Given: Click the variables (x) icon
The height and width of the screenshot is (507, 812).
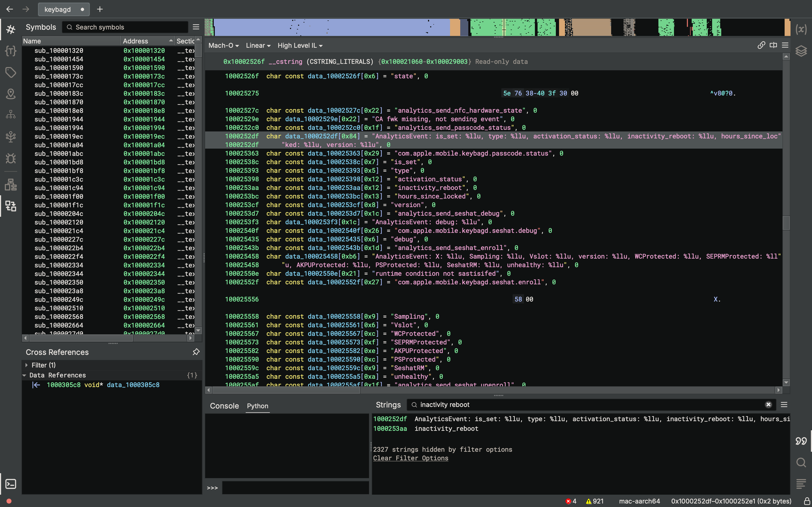Looking at the screenshot, I should pyautogui.click(x=801, y=30).
